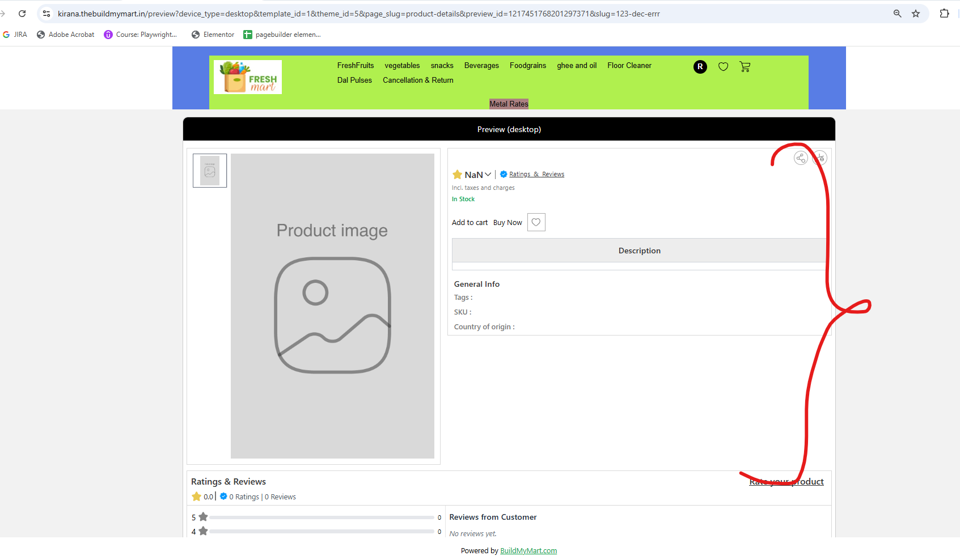Open the Dal Pulses category
This screenshot has height=560, width=960.
[x=354, y=80]
